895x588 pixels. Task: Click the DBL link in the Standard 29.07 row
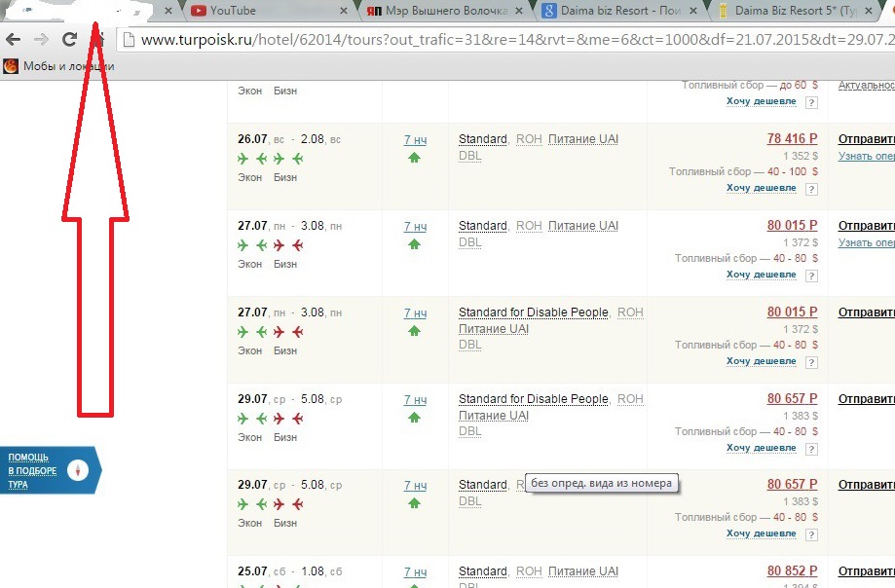click(470, 501)
